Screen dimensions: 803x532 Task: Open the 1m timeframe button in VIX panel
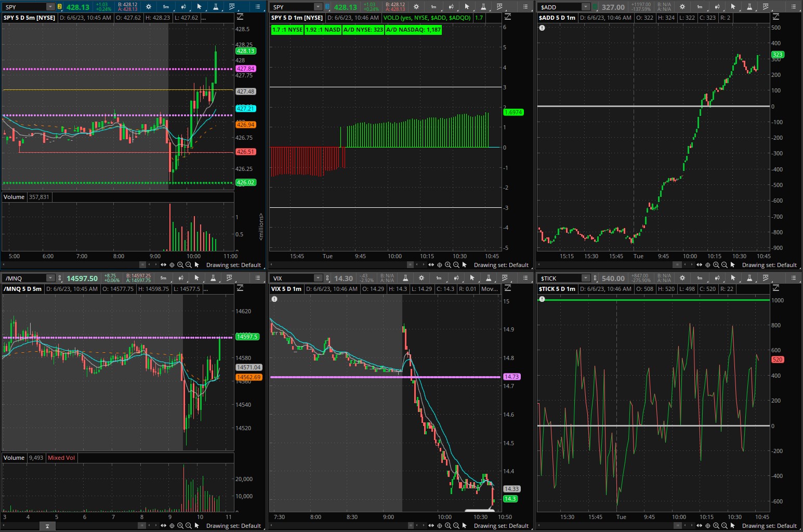coord(439,278)
